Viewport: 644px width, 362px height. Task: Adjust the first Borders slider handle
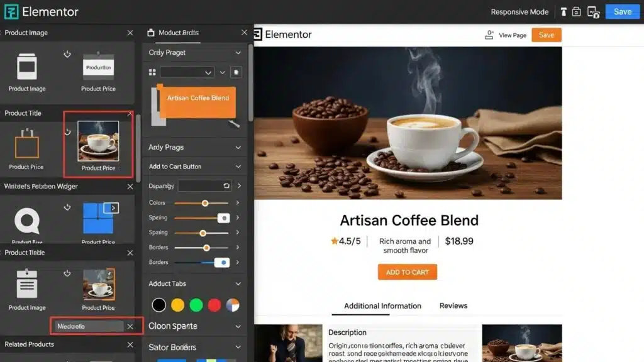click(206, 248)
